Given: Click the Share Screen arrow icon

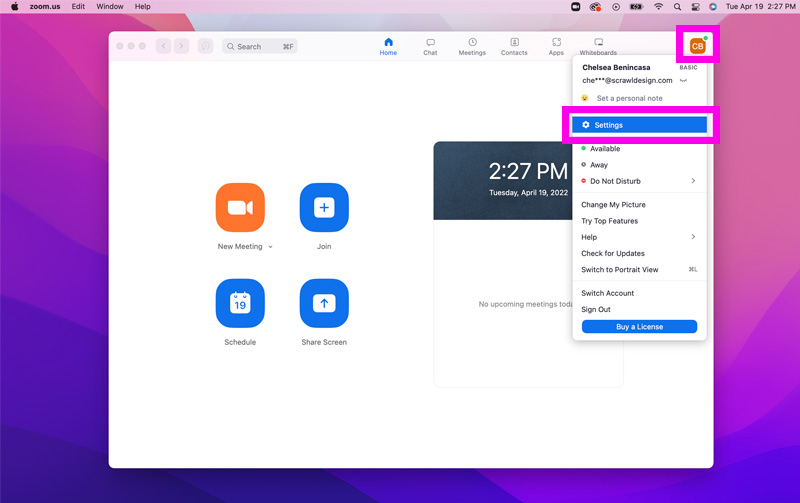Looking at the screenshot, I should 324,303.
